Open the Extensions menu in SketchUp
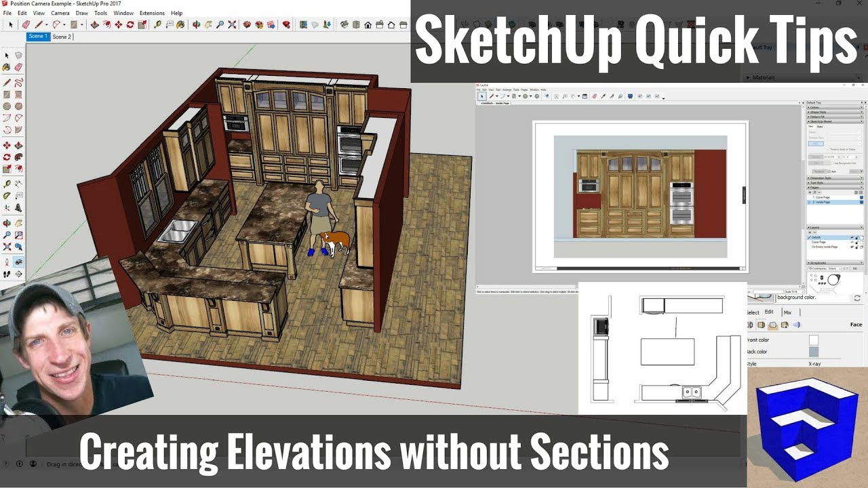868x488 pixels. pos(152,13)
